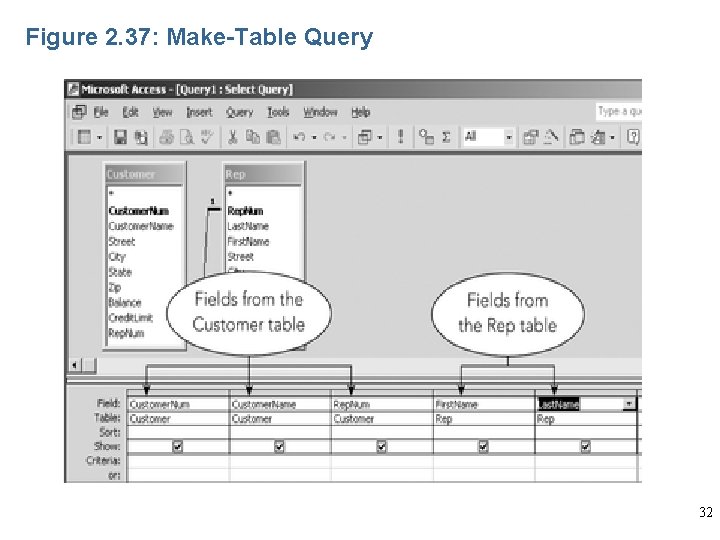Click the CustomerNum field cell in grid
This screenshot has width=720, height=540.
coord(178,405)
